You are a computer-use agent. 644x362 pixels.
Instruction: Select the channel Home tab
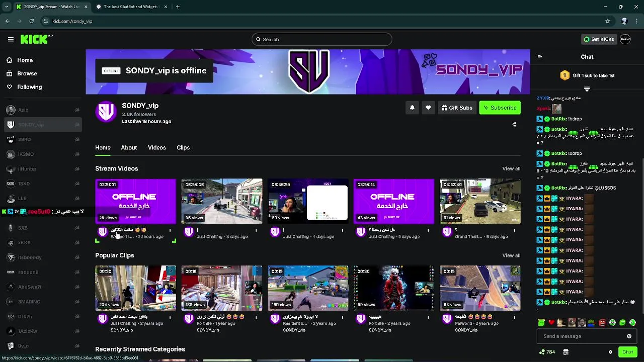point(103,148)
